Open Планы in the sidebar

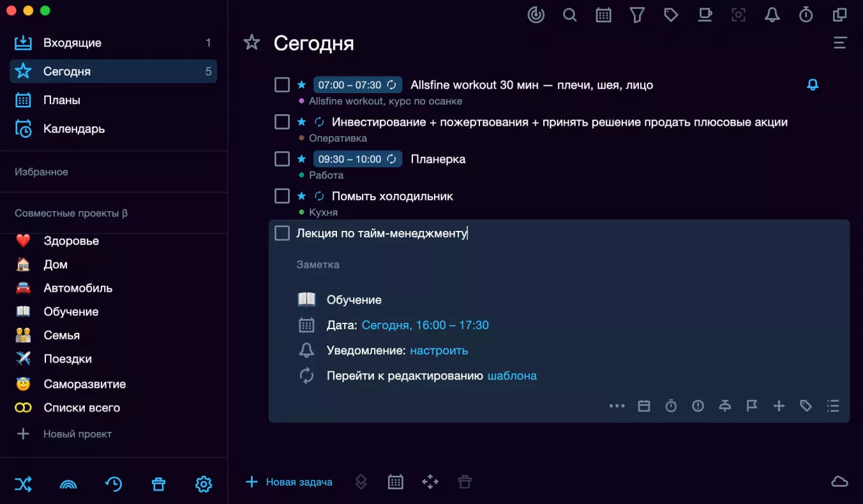[114, 100]
